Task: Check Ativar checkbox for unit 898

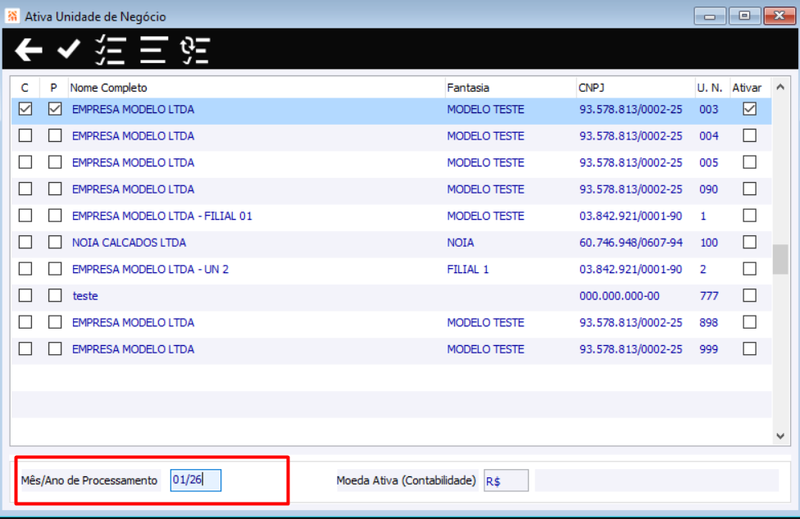Action: click(749, 322)
